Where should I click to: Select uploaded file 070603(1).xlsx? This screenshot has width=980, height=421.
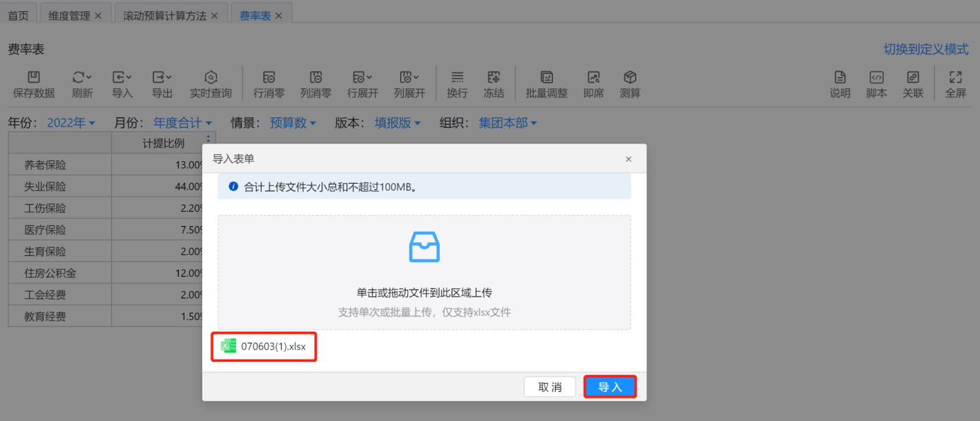[x=273, y=347]
